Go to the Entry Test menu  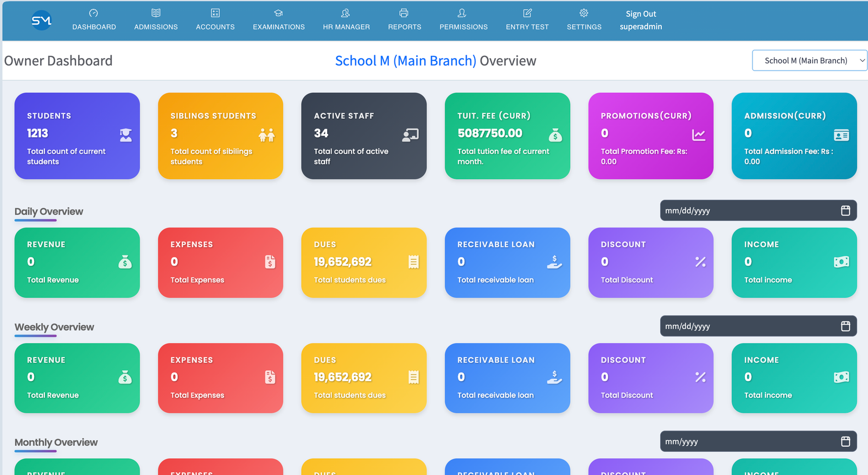pos(527,20)
